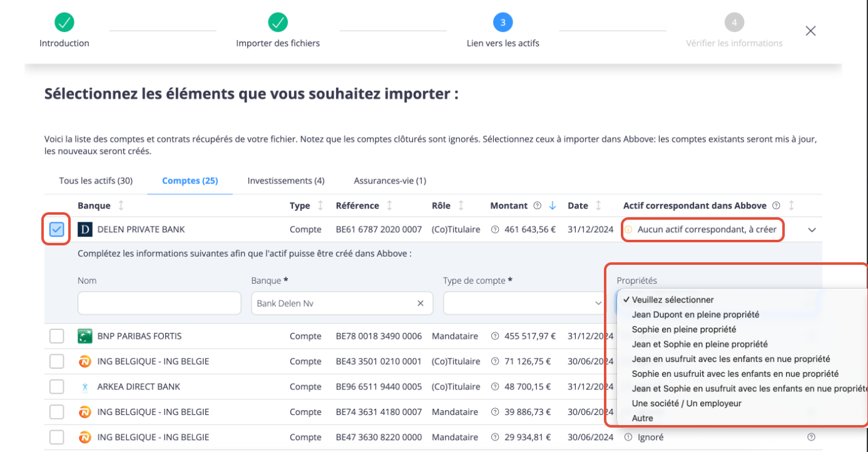Click the BNP Paribas Fortis logo

click(85, 336)
